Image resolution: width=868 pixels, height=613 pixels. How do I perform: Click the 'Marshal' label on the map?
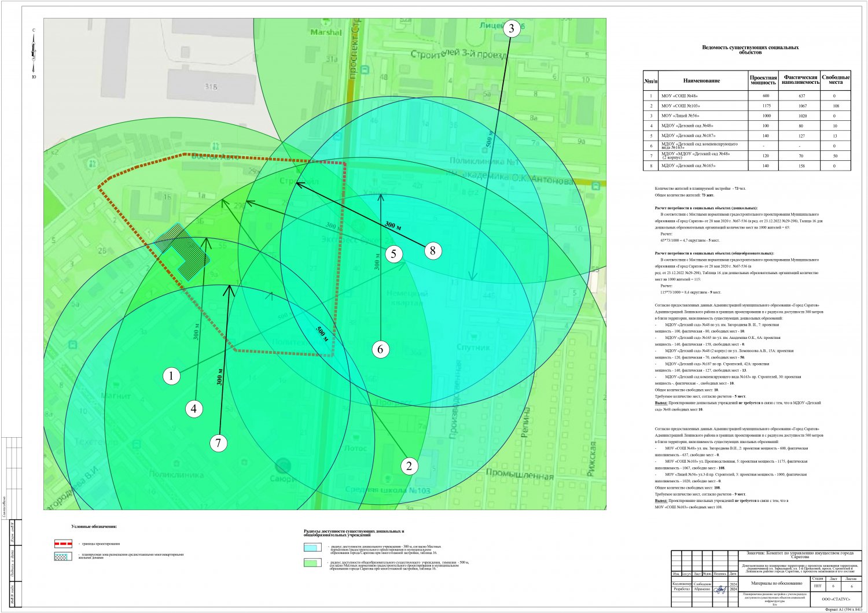pyautogui.click(x=326, y=32)
